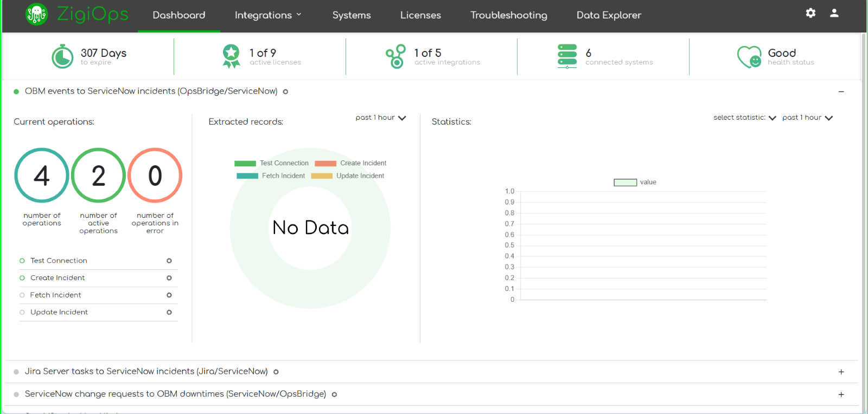This screenshot has width=868, height=414.
Task: Click the No Data donut chart
Action: (x=310, y=228)
